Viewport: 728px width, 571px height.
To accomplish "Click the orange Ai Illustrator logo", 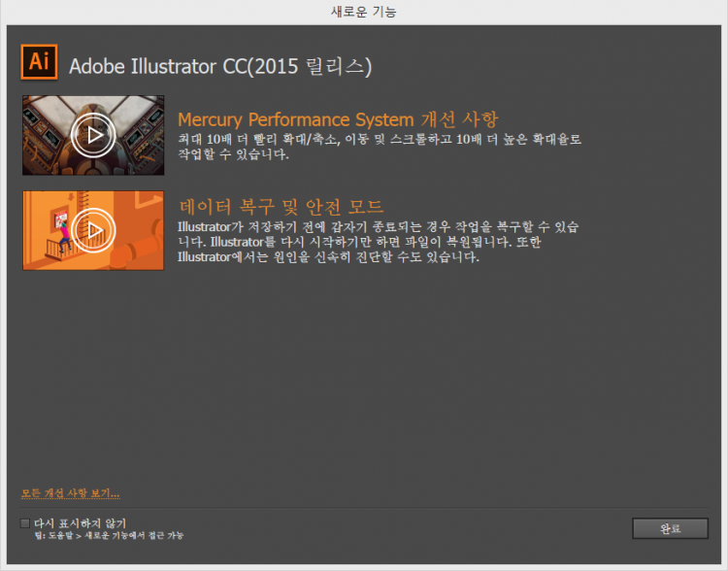I will click(x=39, y=61).
